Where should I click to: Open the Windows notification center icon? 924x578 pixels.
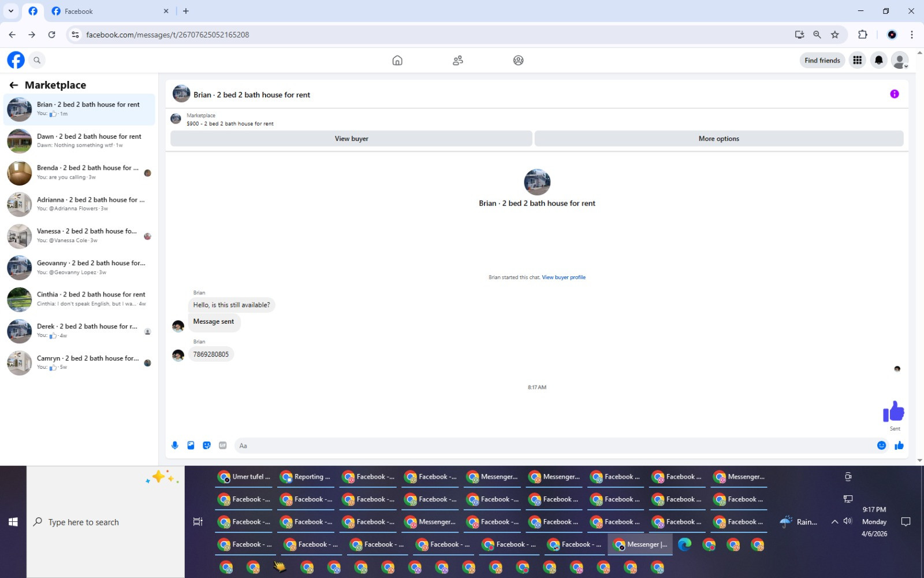point(906,522)
